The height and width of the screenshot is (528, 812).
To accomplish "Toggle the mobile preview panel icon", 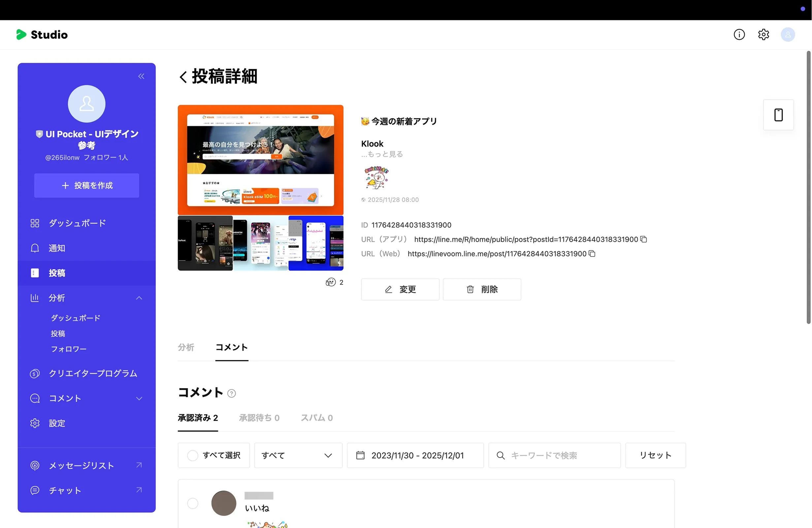I will (779, 115).
